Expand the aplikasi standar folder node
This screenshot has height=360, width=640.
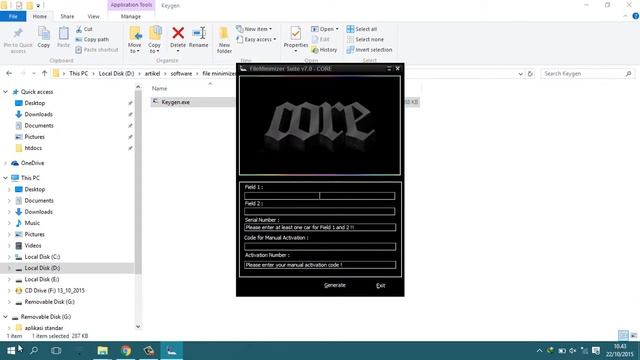(9, 328)
